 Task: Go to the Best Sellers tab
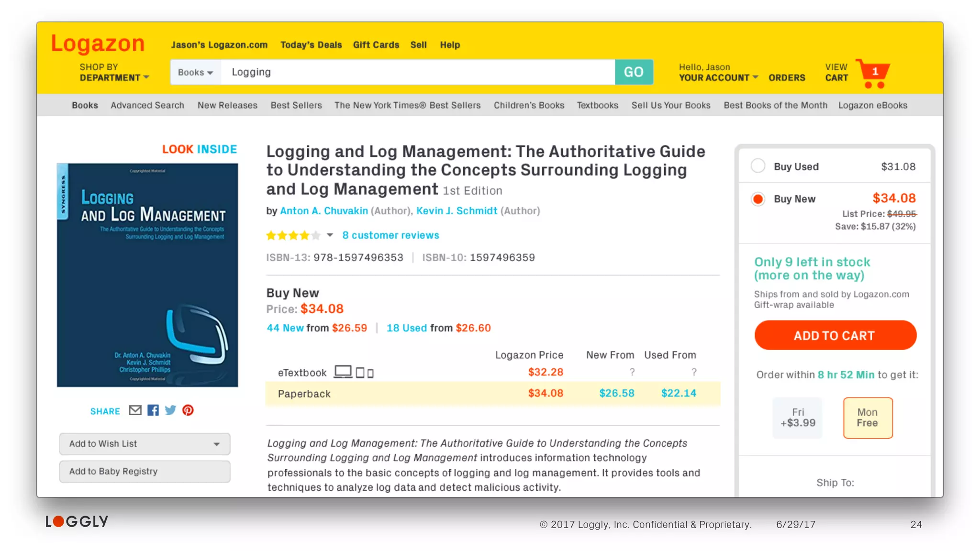click(x=296, y=105)
